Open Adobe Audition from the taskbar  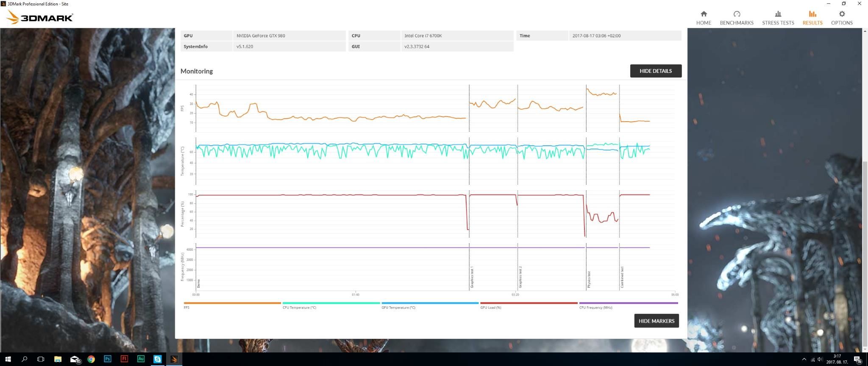tap(141, 359)
